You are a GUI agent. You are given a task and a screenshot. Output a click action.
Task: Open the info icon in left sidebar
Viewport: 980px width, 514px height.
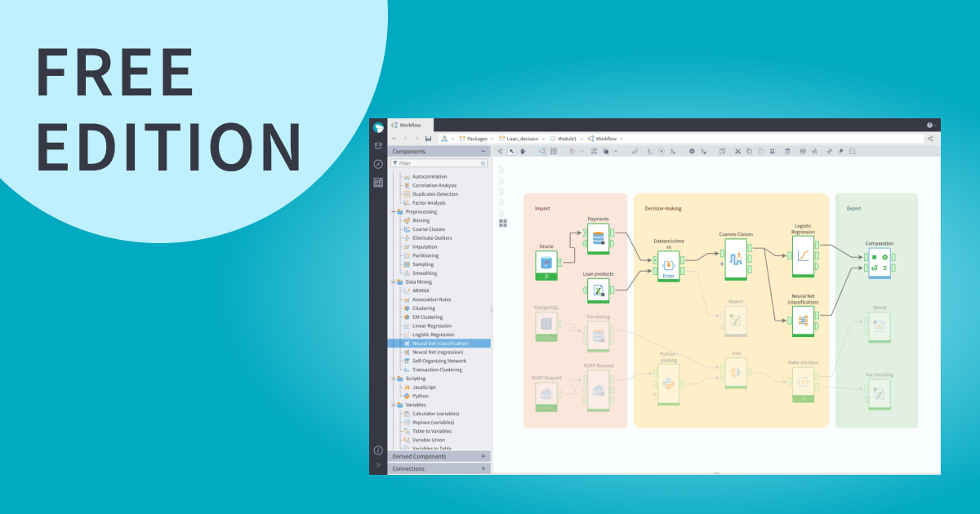pyautogui.click(x=378, y=450)
